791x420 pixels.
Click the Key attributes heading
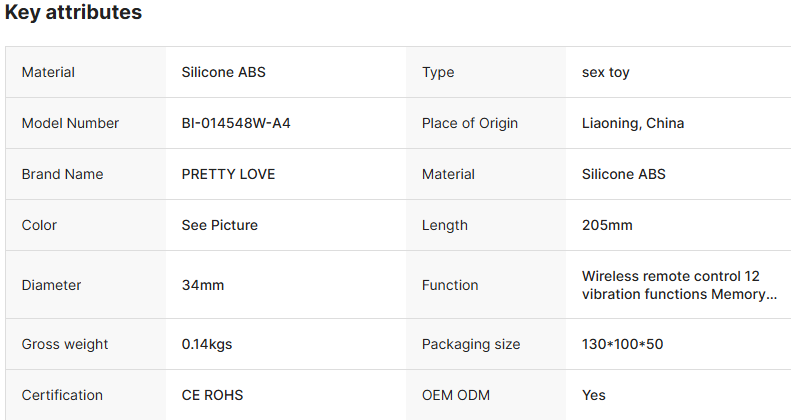73,13
